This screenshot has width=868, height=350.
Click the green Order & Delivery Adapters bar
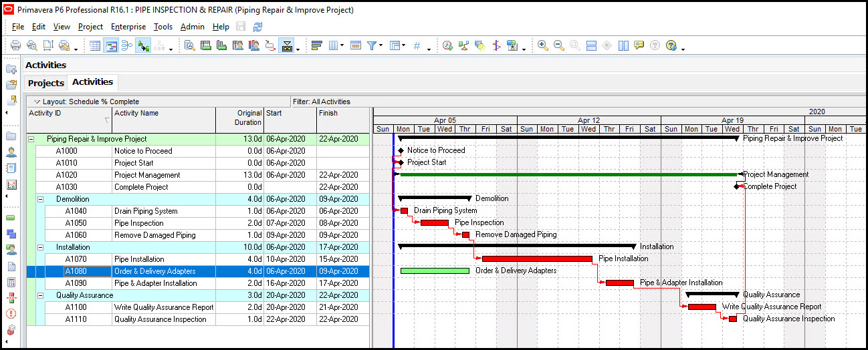tap(435, 271)
